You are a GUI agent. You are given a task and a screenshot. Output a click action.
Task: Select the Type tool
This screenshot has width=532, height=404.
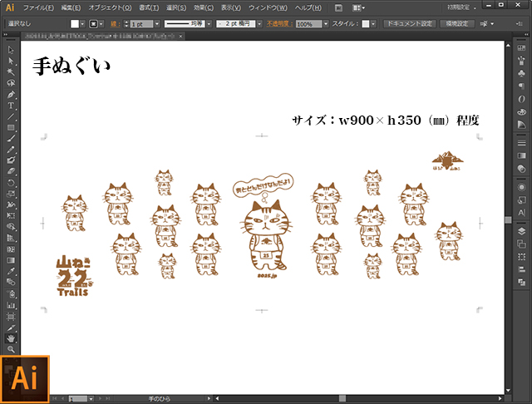click(11, 106)
